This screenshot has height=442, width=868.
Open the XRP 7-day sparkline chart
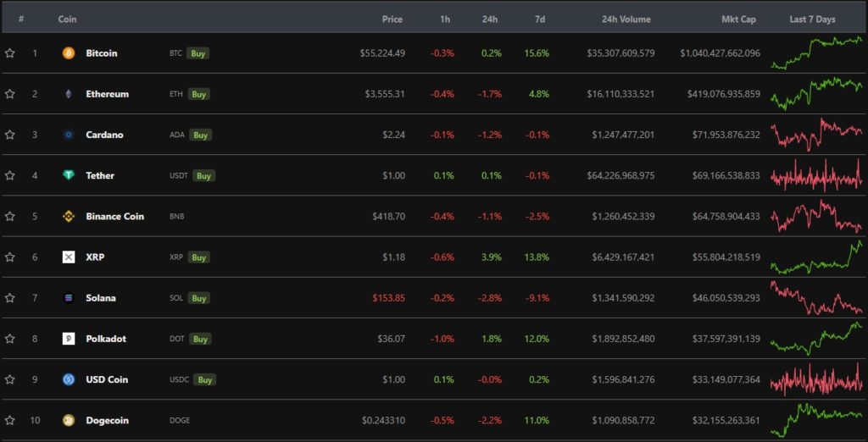coord(816,257)
